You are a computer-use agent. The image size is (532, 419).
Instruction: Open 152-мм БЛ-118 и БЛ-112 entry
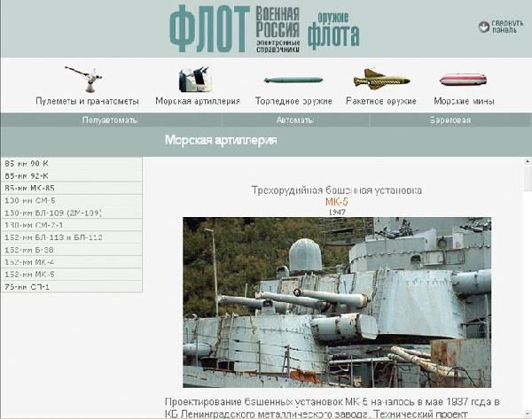pyautogui.click(x=72, y=237)
